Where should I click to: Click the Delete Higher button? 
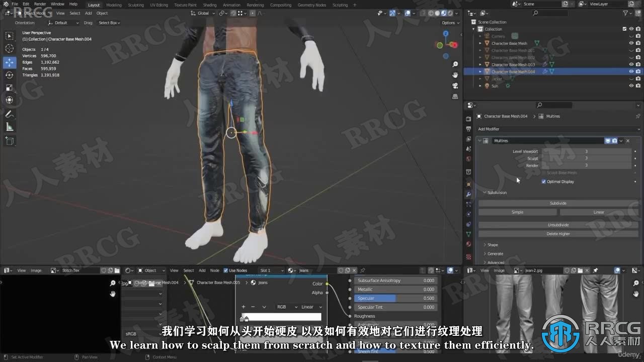pyautogui.click(x=558, y=234)
